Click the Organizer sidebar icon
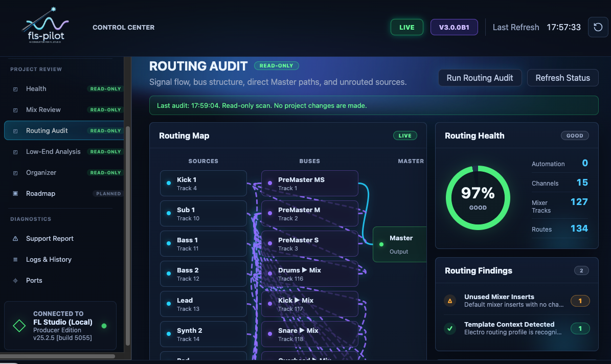 click(15, 173)
